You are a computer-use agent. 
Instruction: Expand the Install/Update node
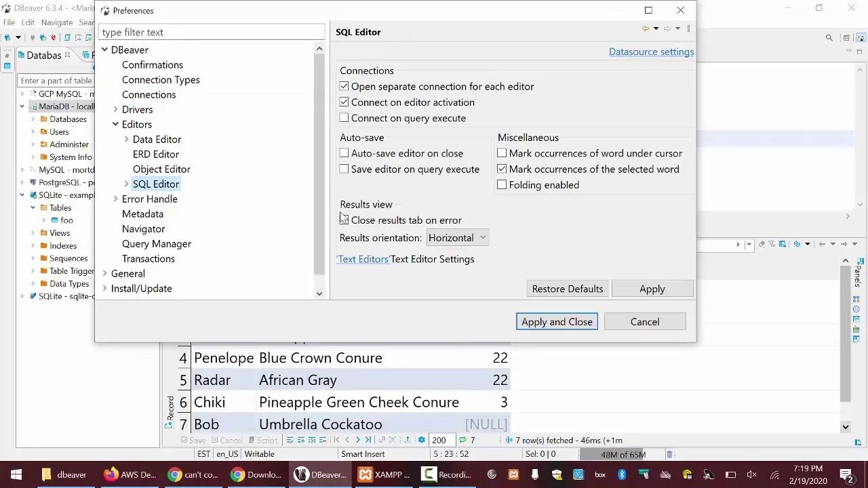pyautogui.click(x=104, y=288)
